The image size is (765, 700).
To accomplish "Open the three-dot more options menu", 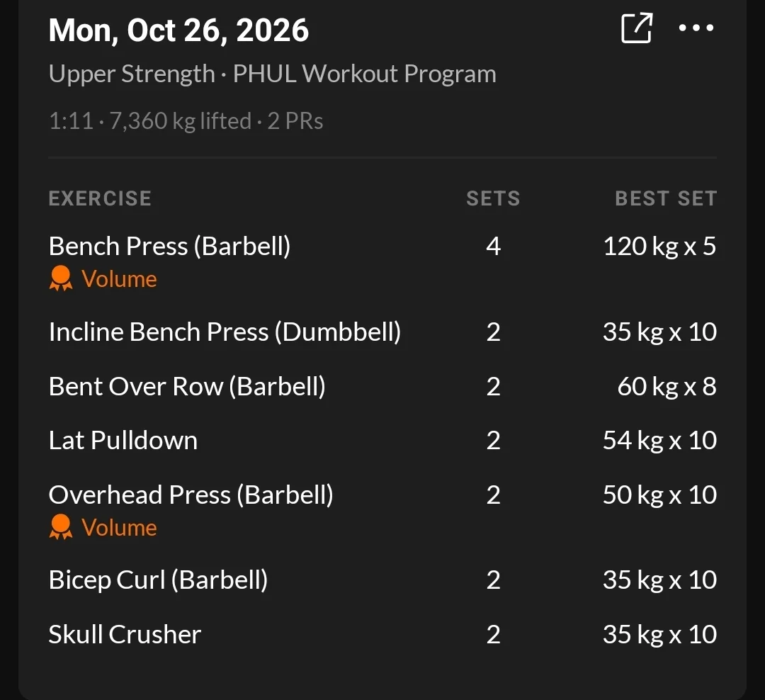I will pyautogui.click(x=696, y=28).
